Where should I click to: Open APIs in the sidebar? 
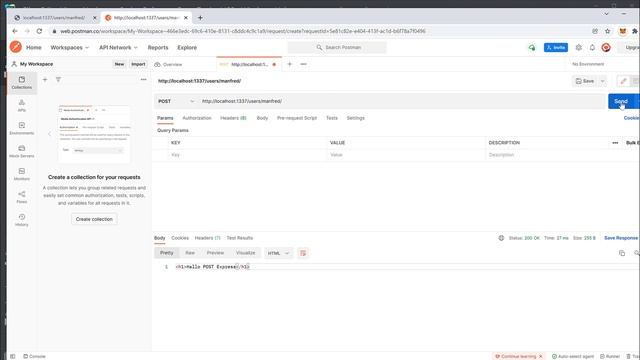click(22, 106)
